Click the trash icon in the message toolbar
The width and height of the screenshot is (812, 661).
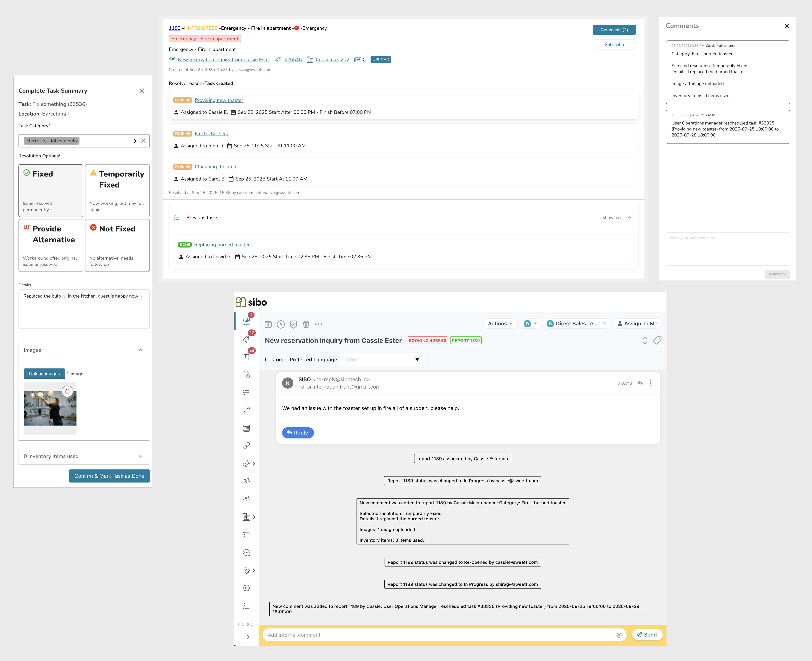click(306, 324)
